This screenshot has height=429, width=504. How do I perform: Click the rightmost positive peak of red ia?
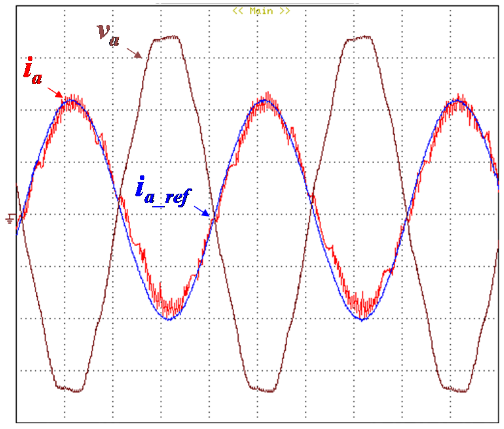(x=458, y=99)
